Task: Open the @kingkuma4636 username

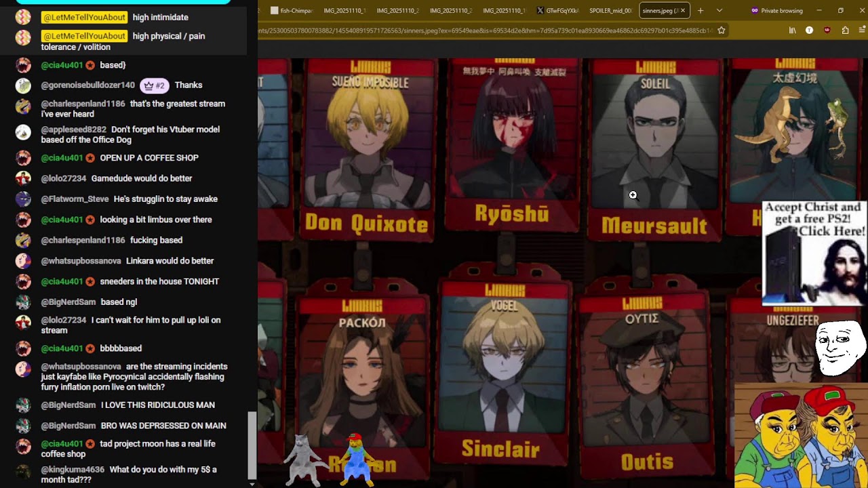Action: click(x=73, y=469)
